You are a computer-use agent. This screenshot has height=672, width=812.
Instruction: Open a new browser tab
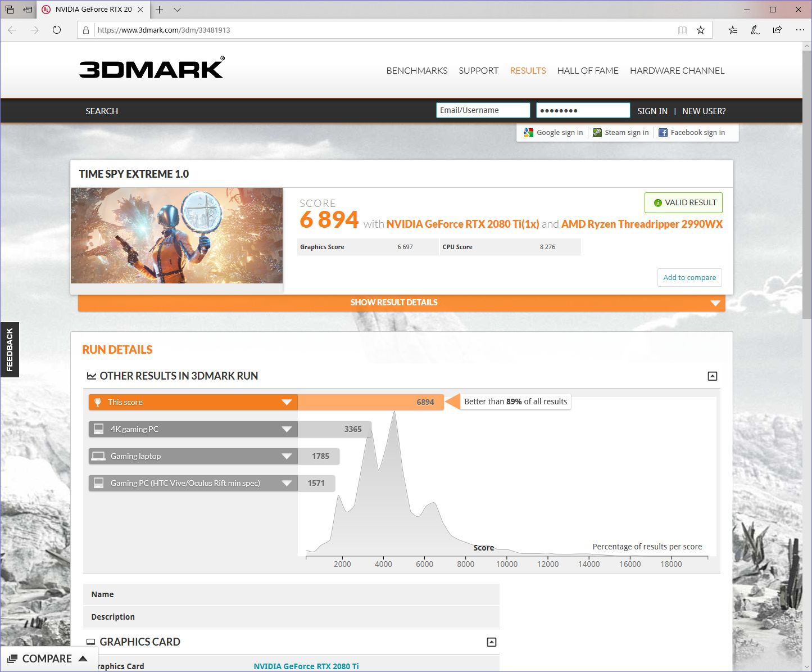pyautogui.click(x=160, y=10)
